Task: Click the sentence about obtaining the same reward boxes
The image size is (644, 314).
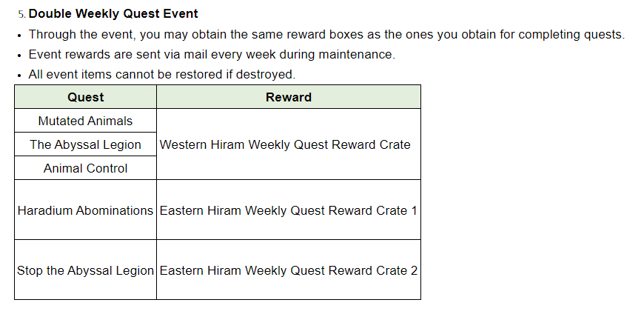Action: tap(326, 35)
